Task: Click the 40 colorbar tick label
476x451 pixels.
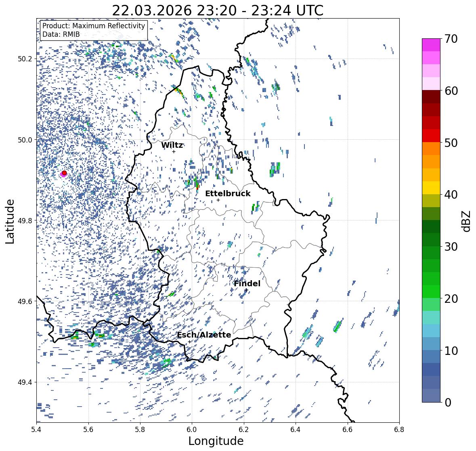Action: pyautogui.click(x=451, y=195)
